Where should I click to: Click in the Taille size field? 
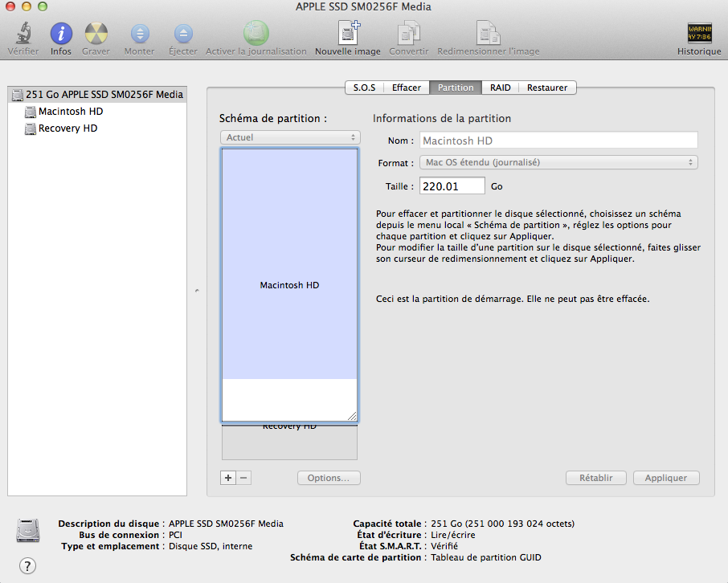point(452,186)
